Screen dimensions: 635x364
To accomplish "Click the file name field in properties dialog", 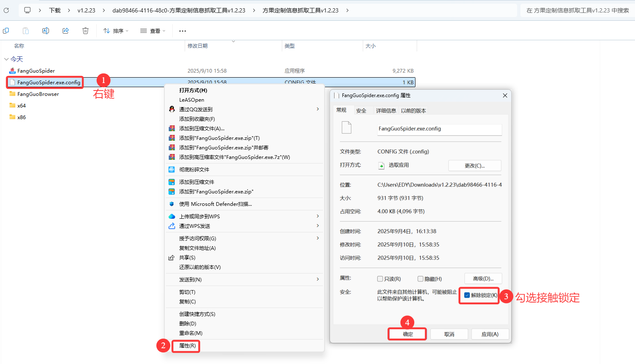I will point(440,129).
